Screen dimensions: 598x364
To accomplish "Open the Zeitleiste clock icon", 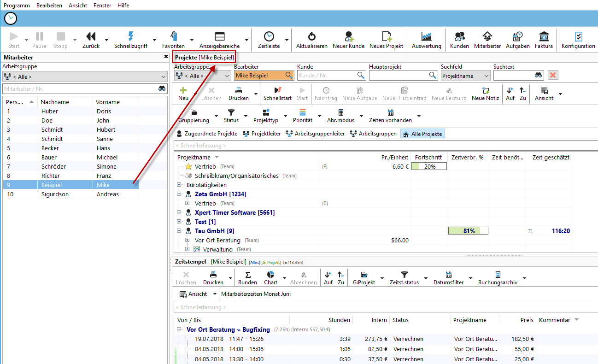I will point(269,37).
